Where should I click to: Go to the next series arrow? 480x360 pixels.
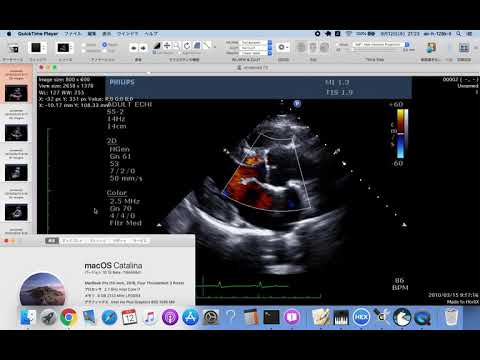[x=143, y=48]
